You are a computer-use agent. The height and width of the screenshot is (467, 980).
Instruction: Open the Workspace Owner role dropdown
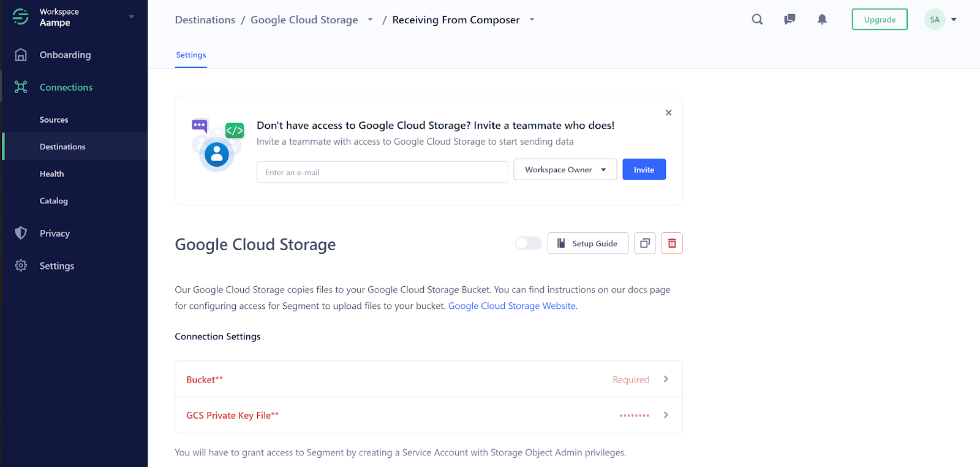(565, 170)
